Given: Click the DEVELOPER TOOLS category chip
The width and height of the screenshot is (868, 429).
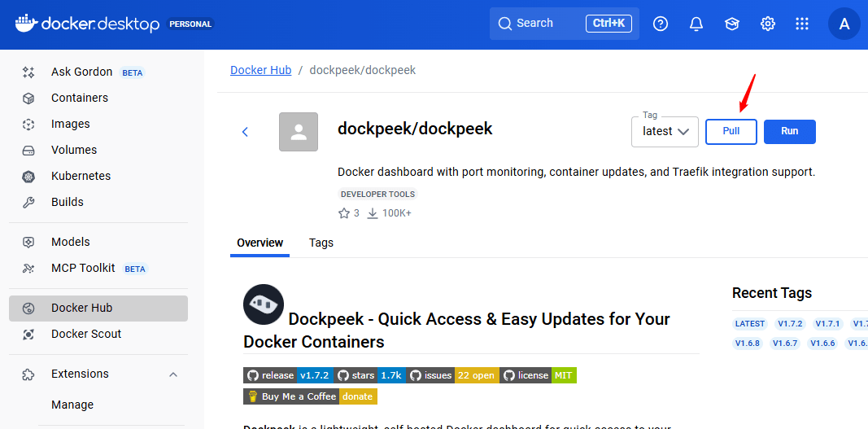Looking at the screenshot, I should [x=377, y=194].
